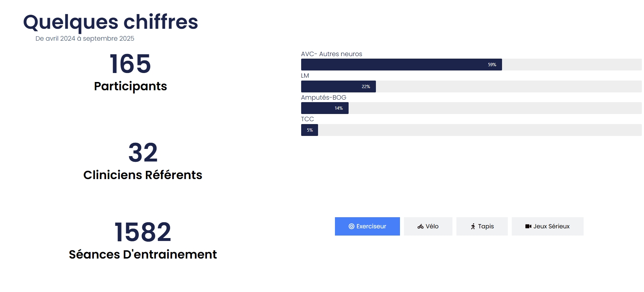Click the bicycle icon on Vélo tab
644x292 pixels.
420,227
